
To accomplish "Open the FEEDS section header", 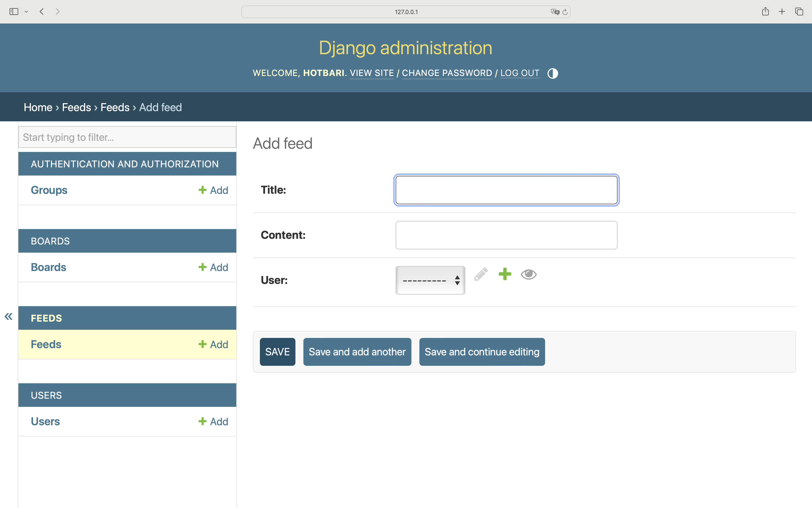I will 46,318.
